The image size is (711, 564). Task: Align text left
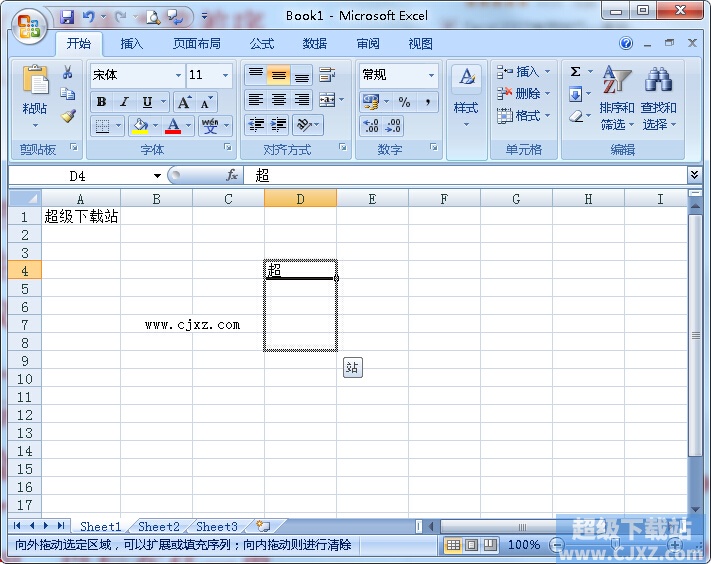tap(256, 100)
